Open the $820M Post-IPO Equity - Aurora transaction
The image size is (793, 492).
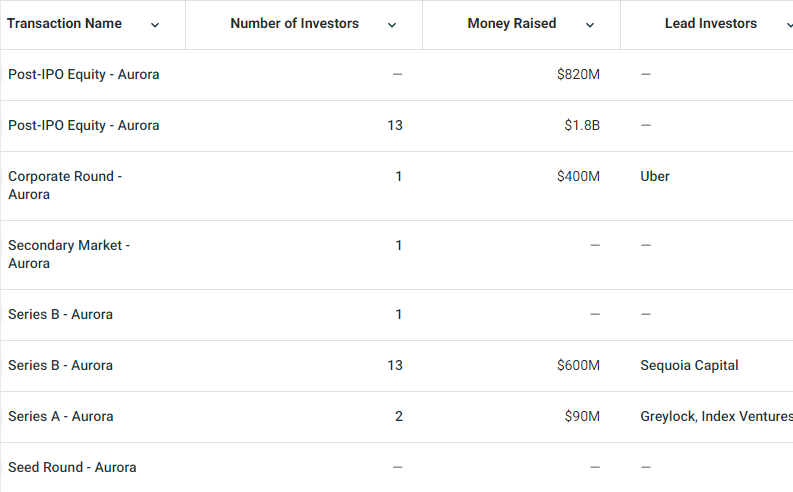(83, 74)
